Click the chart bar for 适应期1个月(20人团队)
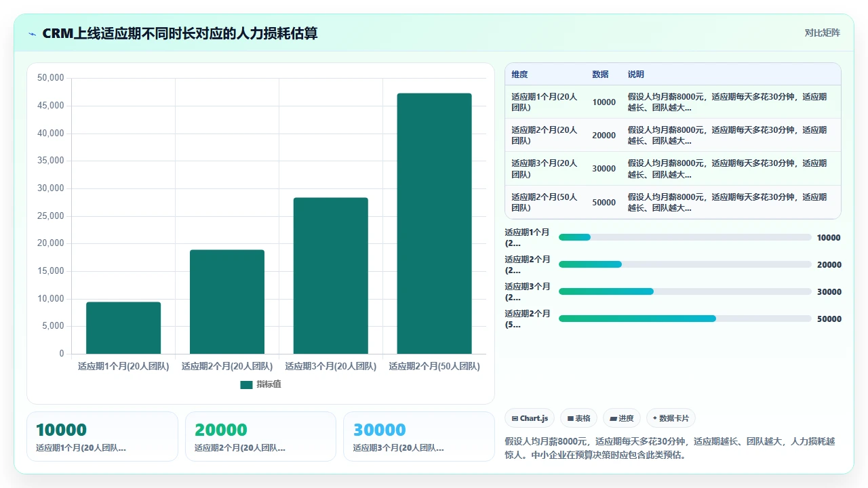 coord(123,328)
